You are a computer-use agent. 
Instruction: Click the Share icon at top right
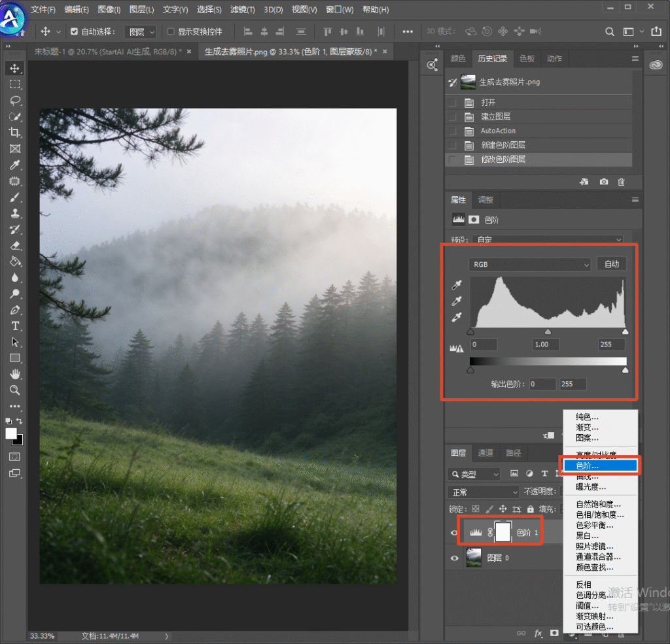pyautogui.click(x=656, y=31)
